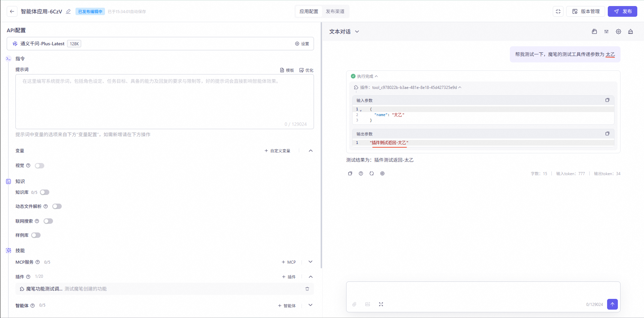Image resolution: width=644 pixels, height=318 pixels.
Task: Click the 发布 button
Action: 623,11
